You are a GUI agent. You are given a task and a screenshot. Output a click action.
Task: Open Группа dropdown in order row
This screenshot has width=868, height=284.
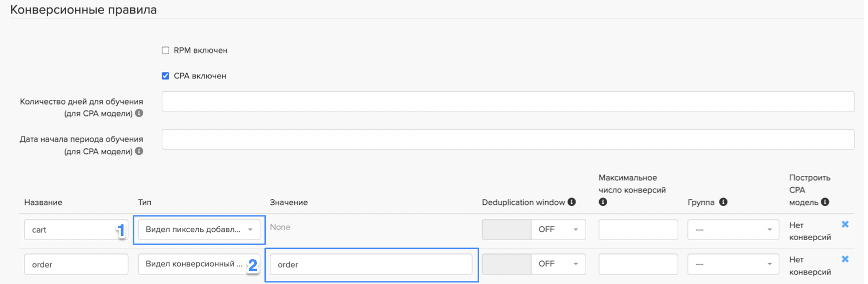(733, 264)
